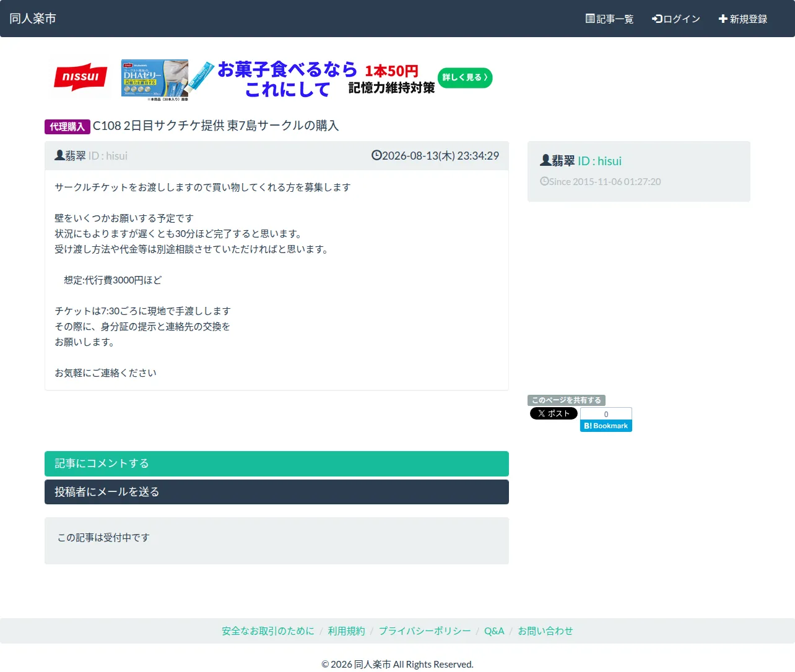
Task: Open the プライバシーポリシー footer link
Action: pos(425,631)
